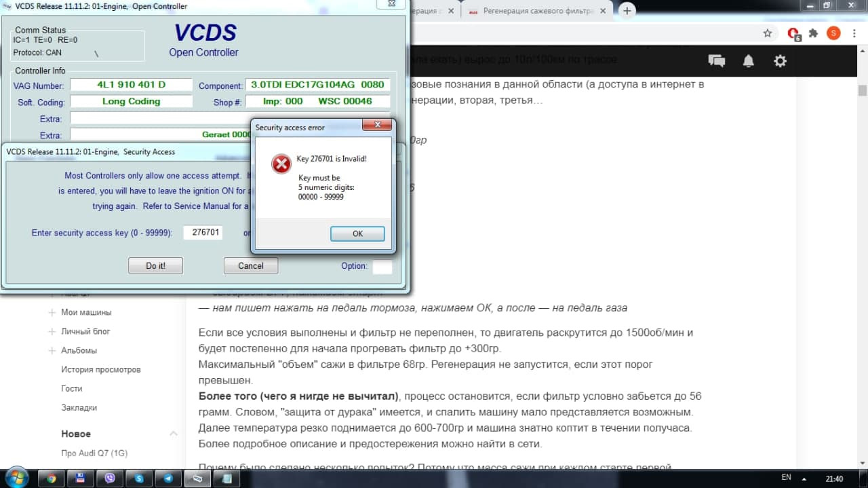Open the notifications bell icon
This screenshot has height=488, width=868.
pyautogui.click(x=748, y=61)
